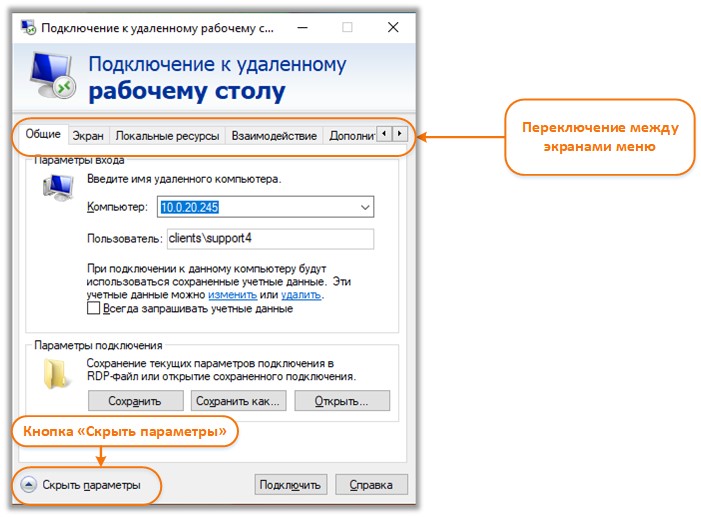Click the Пользователь field clients\support4
Image resolution: width=701 pixels, height=517 pixels.
[x=270, y=239]
